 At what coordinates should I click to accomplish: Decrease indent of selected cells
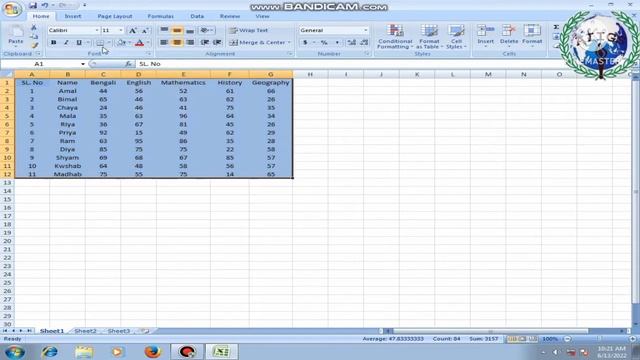click(205, 42)
